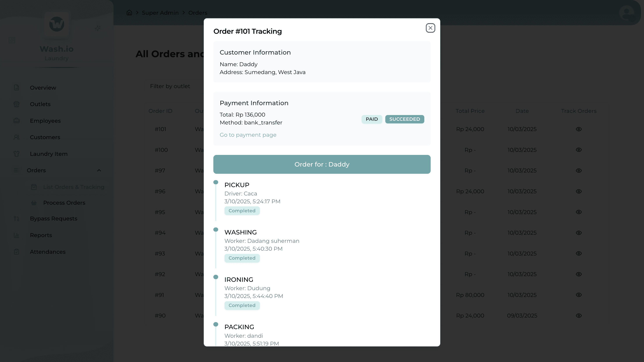Open Bypass Requests from the sidebar
This screenshot has height=362, width=644.
53,218
